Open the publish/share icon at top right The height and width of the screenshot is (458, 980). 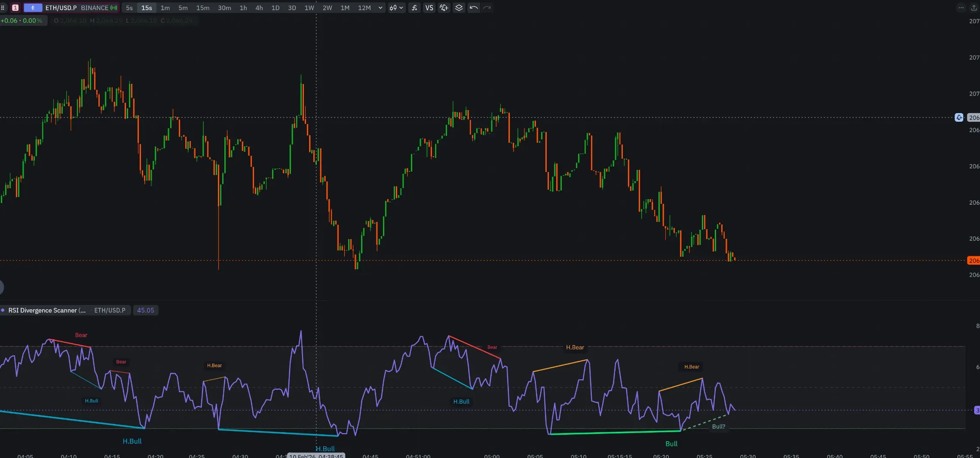pyautogui.click(x=973, y=7)
